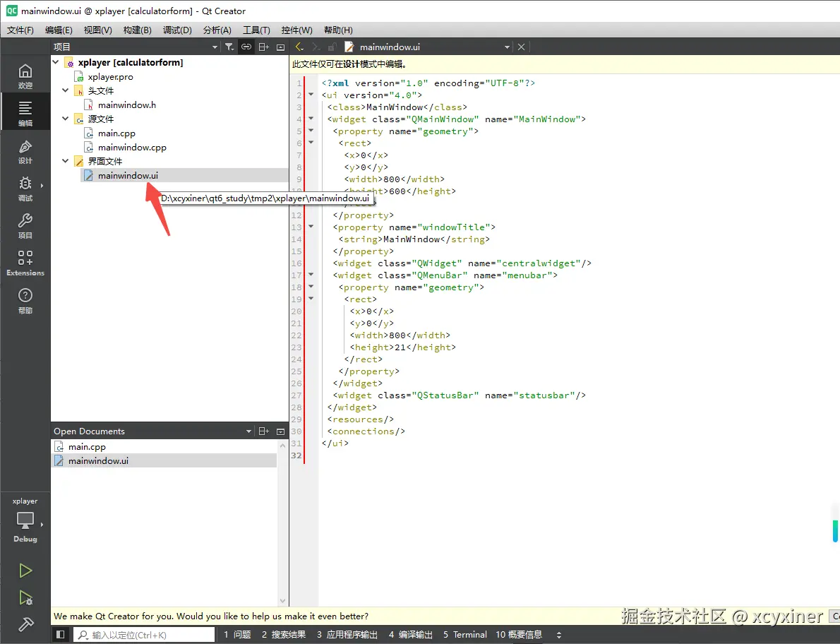Image resolution: width=840 pixels, height=644 pixels.
Task: Collapse the 源文件 folder node
Action: (66, 119)
